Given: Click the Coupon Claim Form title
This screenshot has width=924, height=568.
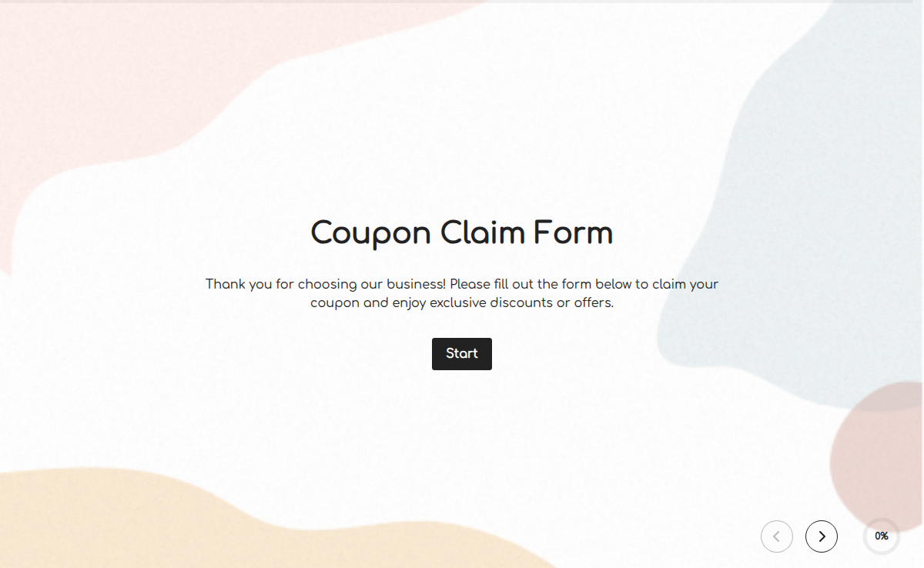Looking at the screenshot, I should click(461, 233).
